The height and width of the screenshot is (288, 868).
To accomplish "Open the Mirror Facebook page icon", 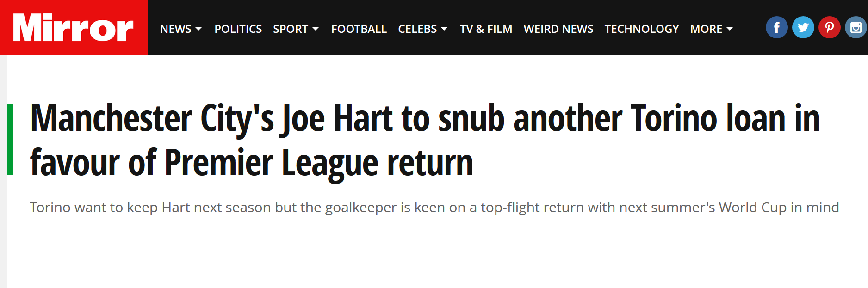I will [776, 28].
